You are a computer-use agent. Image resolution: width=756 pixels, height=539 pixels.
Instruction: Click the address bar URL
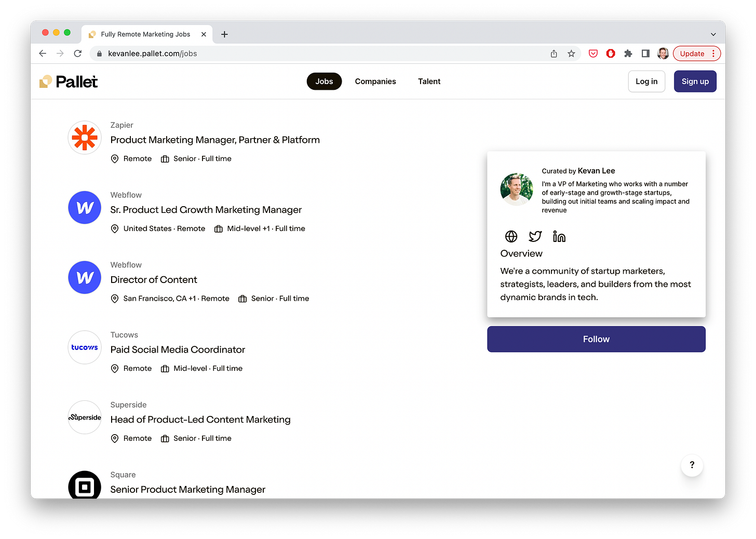click(x=152, y=53)
